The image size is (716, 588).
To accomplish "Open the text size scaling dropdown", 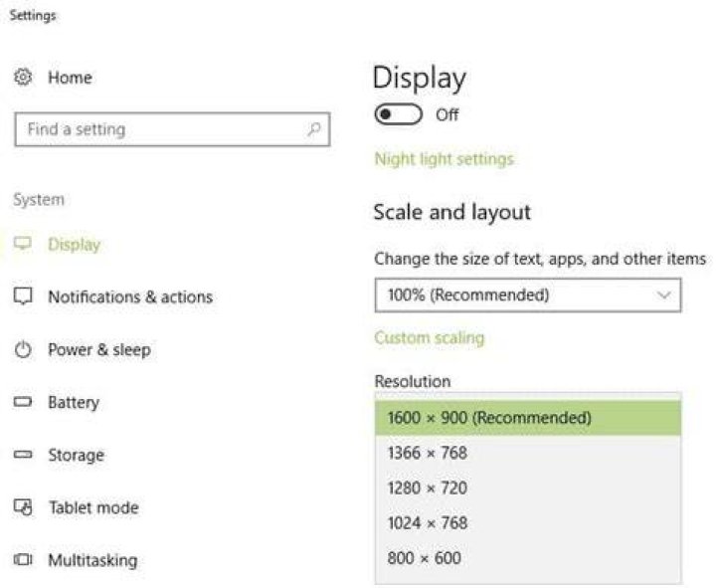I will [x=528, y=295].
